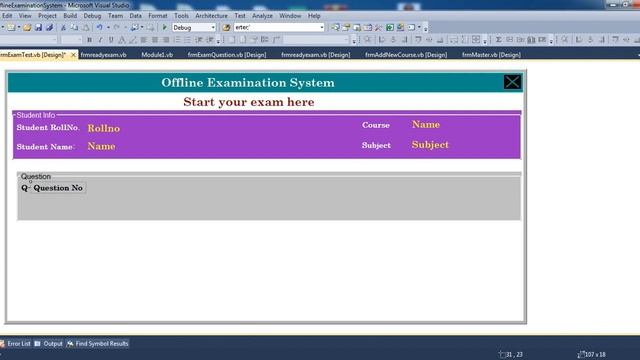640x360 pixels.
Task: Open the Team menu
Action: (x=116, y=16)
